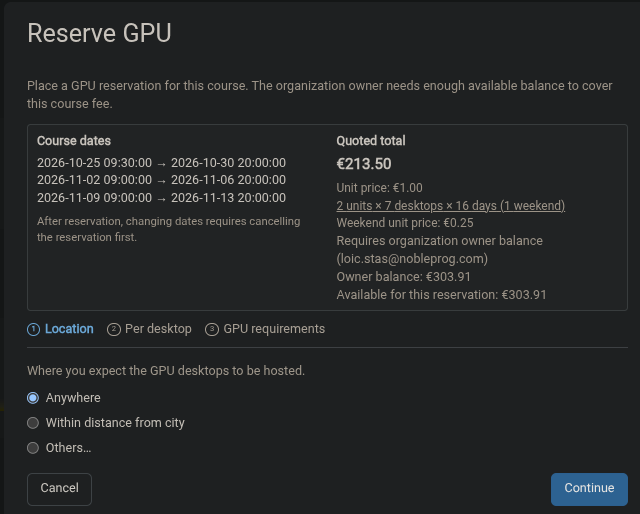640x514 pixels.
Task: Click the step 3 circle icon
Action: pos(211,329)
